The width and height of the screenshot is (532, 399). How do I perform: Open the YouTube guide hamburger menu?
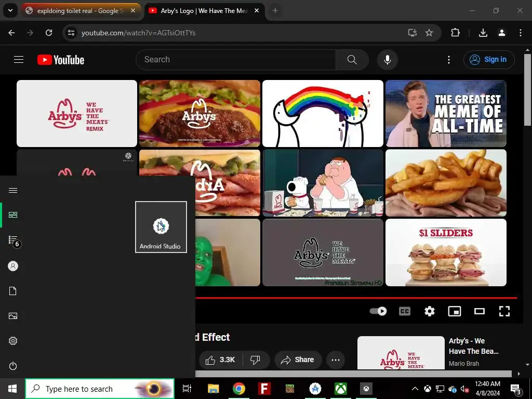(19, 60)
